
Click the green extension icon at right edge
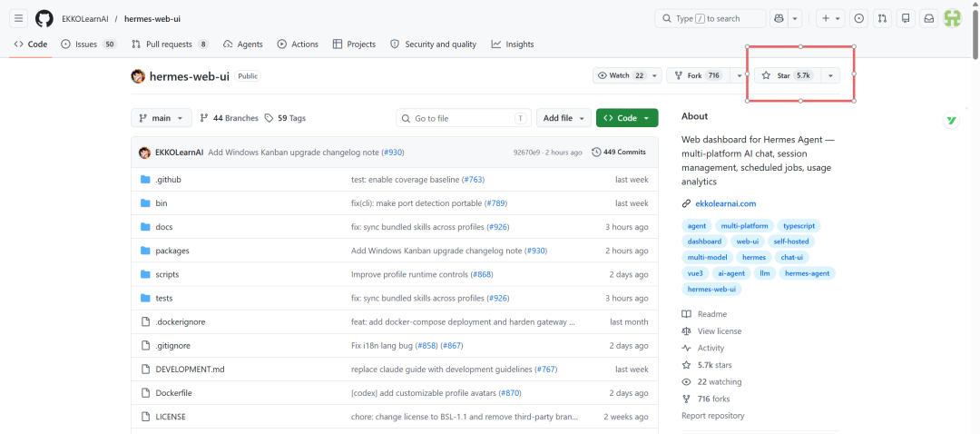click(951, 121)
